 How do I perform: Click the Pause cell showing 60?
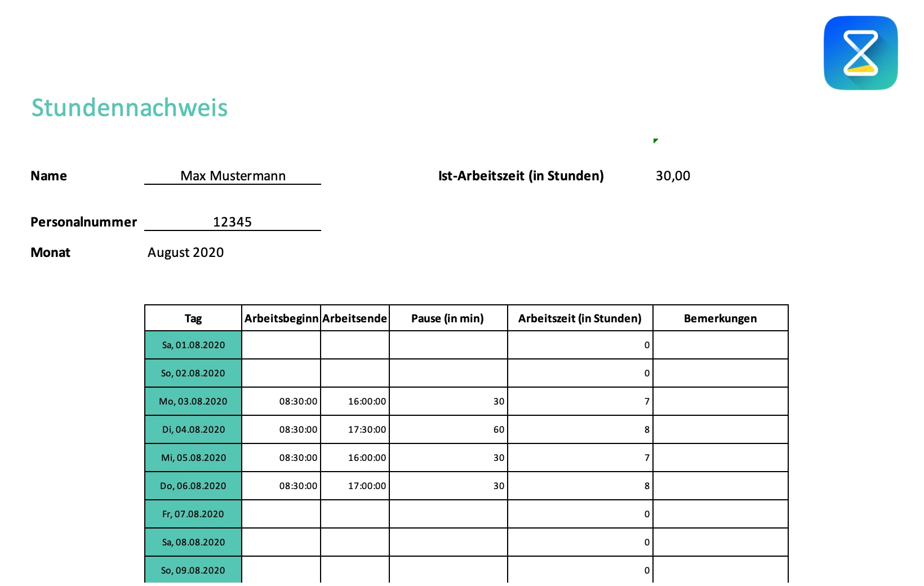click(448, 429)
